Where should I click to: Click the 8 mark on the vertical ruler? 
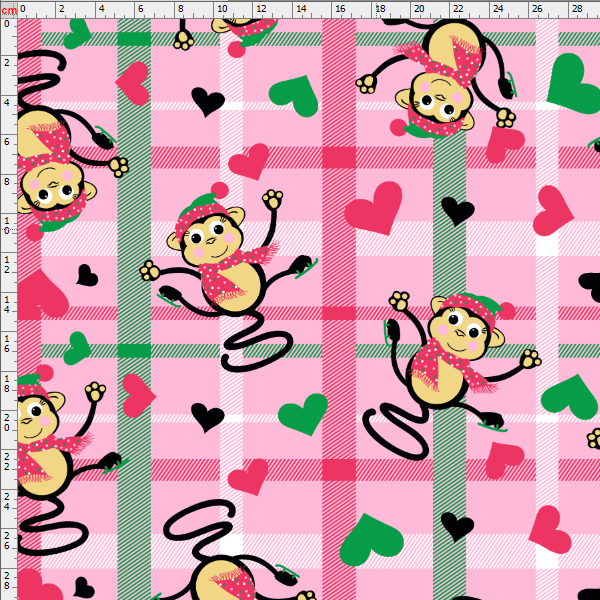point(7,182)
